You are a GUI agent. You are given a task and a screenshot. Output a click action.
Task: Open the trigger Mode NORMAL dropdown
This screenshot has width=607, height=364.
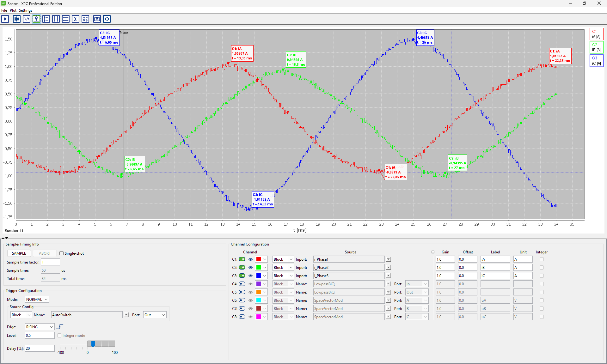(x=37, y=300)
